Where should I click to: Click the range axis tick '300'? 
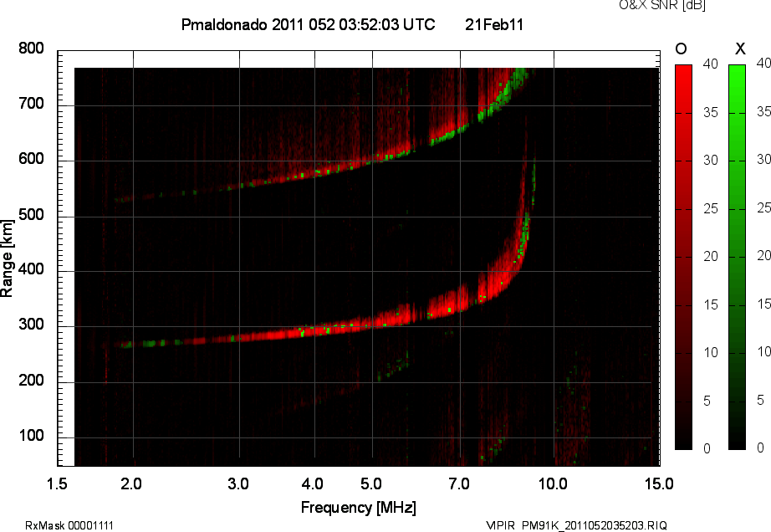(32, 325)
